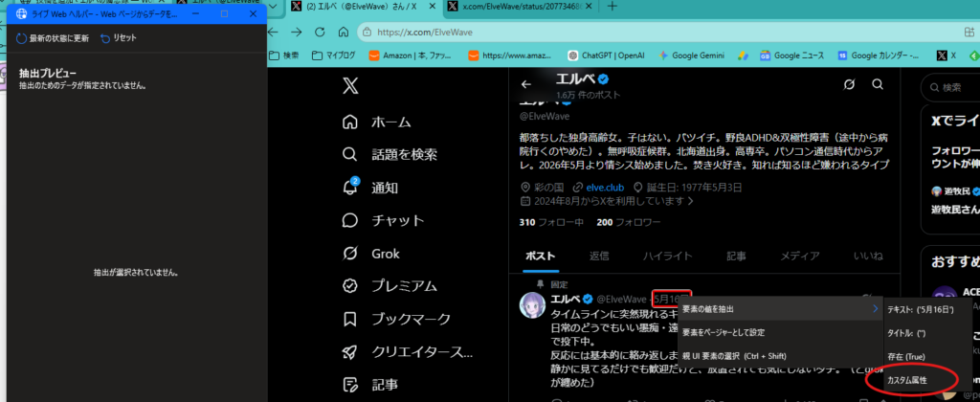Viewport: 980px width, 402px height.
Task: Reload the page with browser refresh icon
Action: click(x=320, y=32)
